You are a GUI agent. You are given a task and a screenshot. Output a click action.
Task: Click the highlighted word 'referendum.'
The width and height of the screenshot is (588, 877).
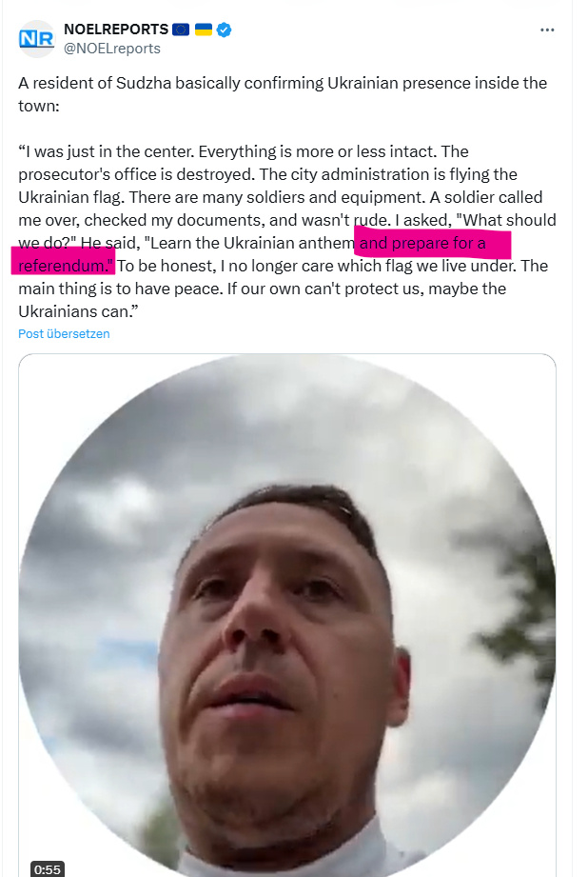point(66,267)
